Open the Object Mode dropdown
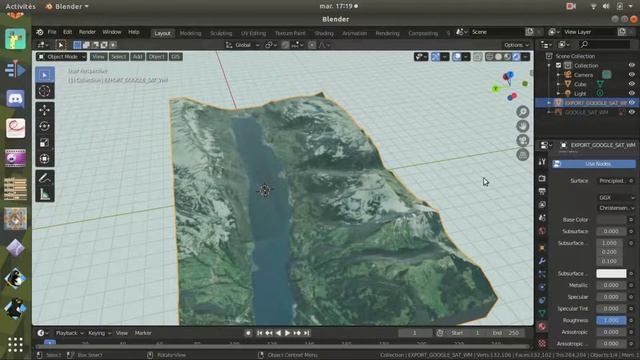This screenshot has width=640, height=360. [61, 57]
